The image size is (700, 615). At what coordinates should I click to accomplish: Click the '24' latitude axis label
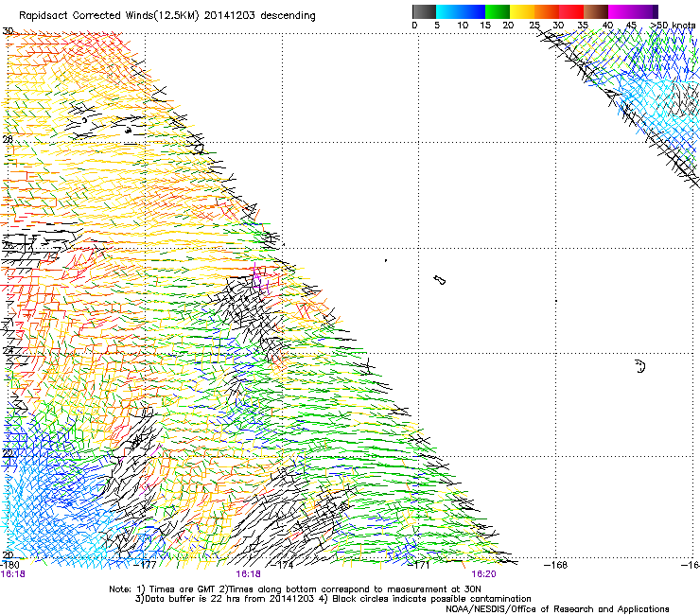click(8, 351)
